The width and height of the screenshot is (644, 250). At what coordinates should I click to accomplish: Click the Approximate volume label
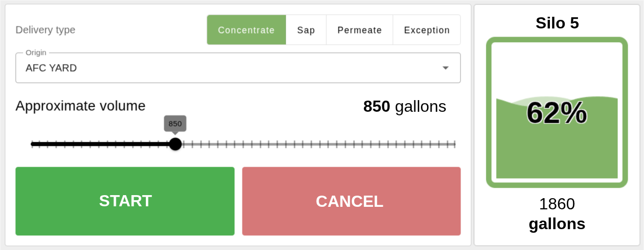80,106
